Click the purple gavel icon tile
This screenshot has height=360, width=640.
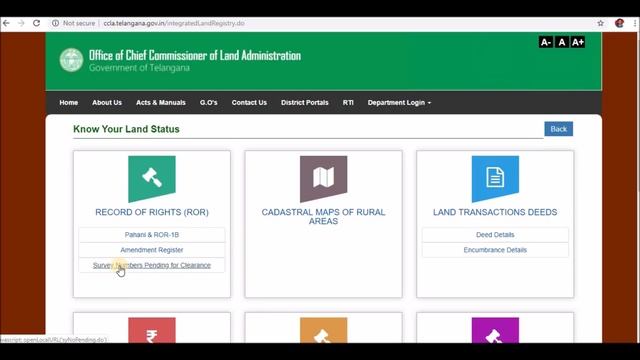(x=495, y=330)
